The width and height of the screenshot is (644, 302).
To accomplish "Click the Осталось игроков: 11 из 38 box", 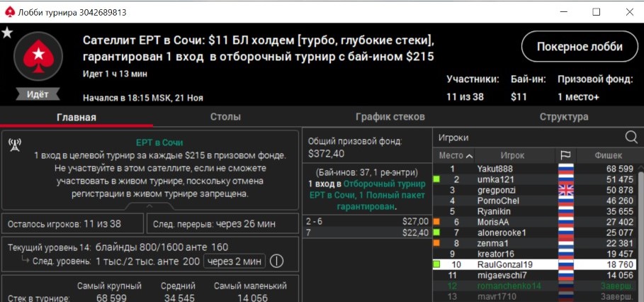I will (73, 224).
